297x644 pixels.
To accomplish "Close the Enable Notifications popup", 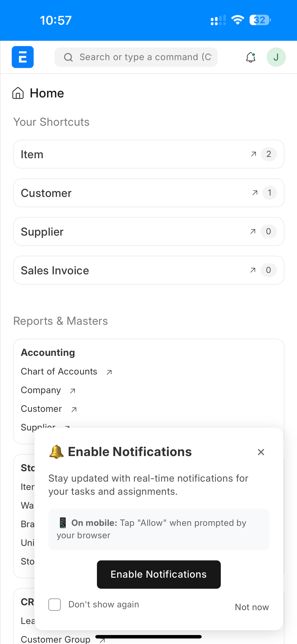I will (x=261, y=452).
